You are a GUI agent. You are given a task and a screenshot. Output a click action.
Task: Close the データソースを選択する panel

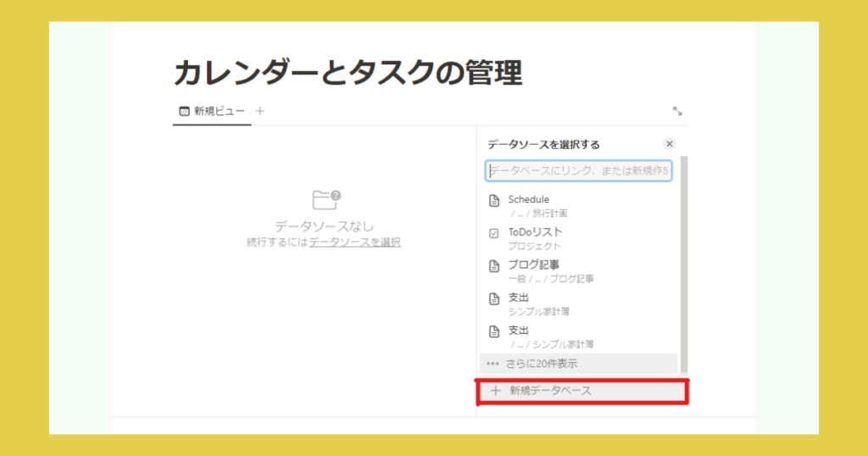[x=670, y=144]
